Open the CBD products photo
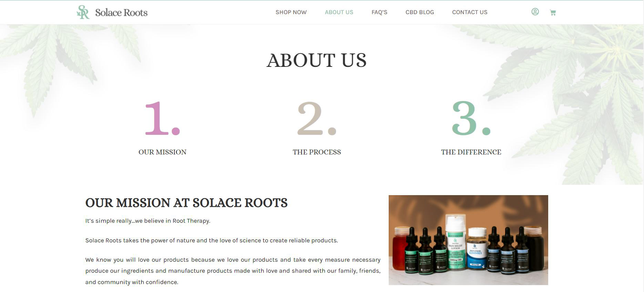The height and width of the screenshot is (292, 644). click(468, 240)
